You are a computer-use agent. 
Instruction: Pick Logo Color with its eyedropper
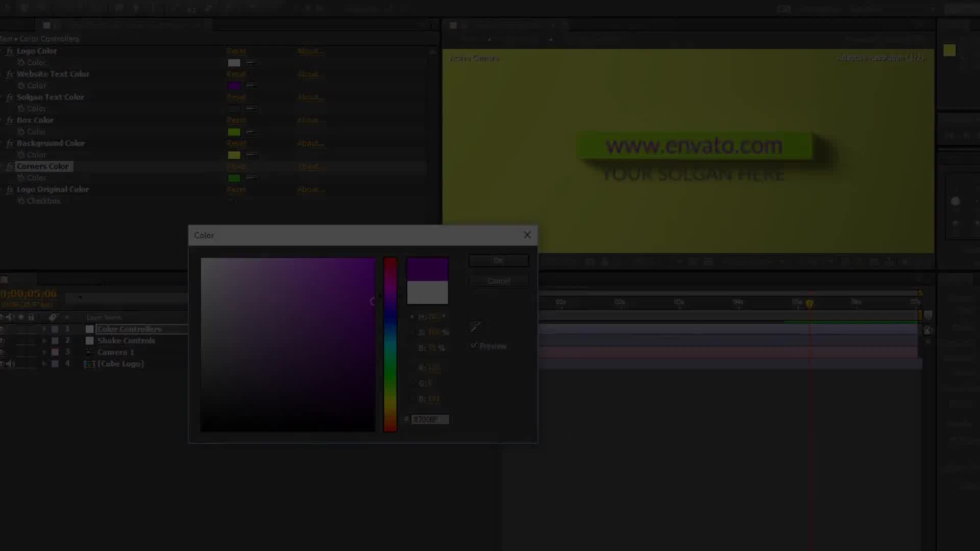[x=251, y=63]
